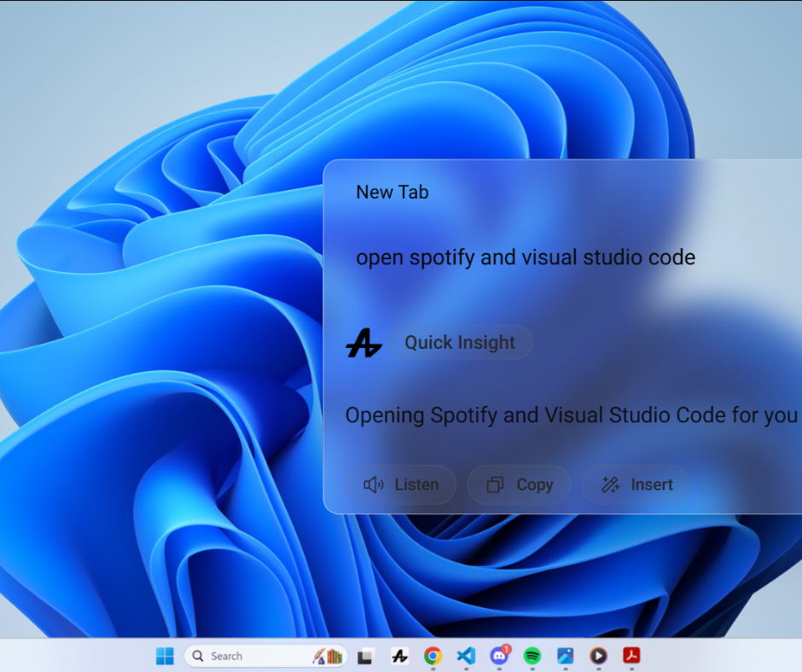Screen dimensions: 802x672
Task: Open the media player taskbar icon
Action: [598, 656]
